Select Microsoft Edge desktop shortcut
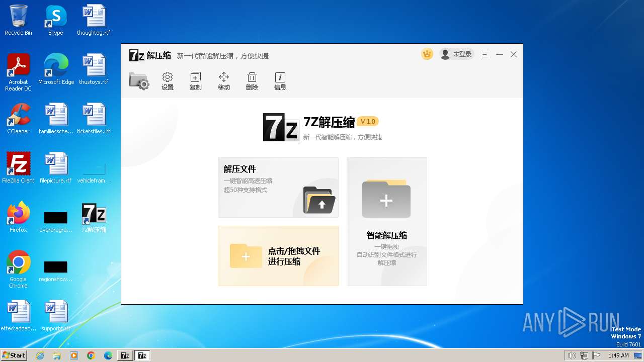Screen dimensions: 644x362 pos(56,69)
